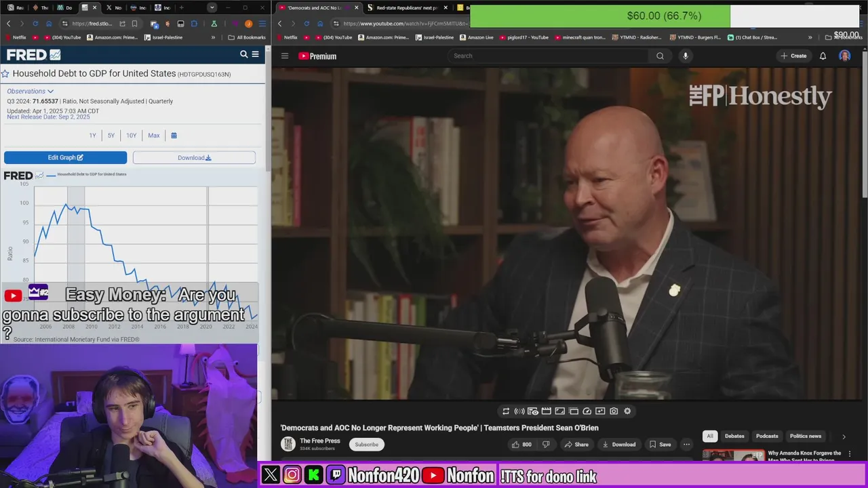
Task: Select the Podcasts category chip
Action: [x=767, y=436]
